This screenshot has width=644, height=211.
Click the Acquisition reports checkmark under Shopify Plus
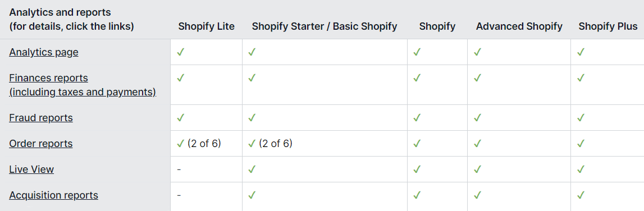(x=581, y=195)
